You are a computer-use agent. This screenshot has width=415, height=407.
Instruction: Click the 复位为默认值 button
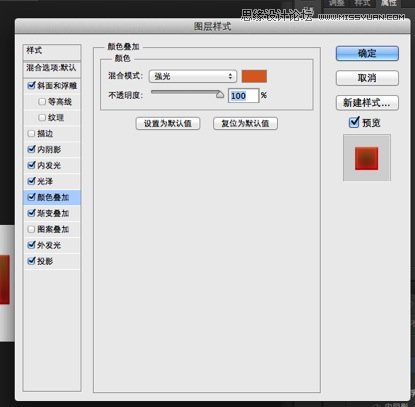[x=245, y=124]
